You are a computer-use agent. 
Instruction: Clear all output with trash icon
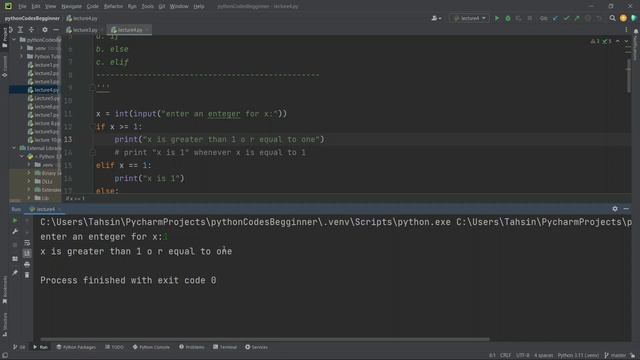27,275
